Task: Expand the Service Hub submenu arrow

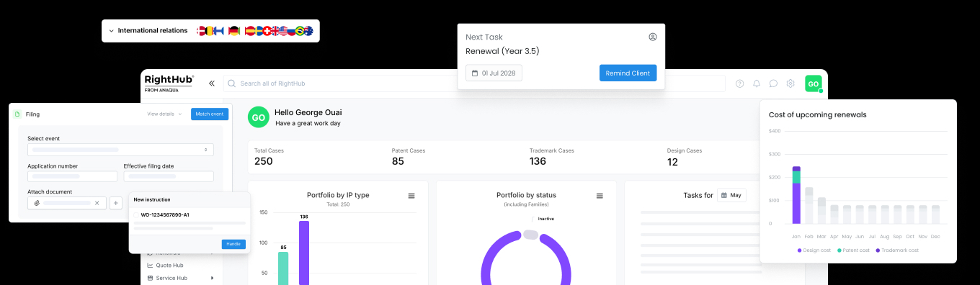Action: tap(212, 278)
